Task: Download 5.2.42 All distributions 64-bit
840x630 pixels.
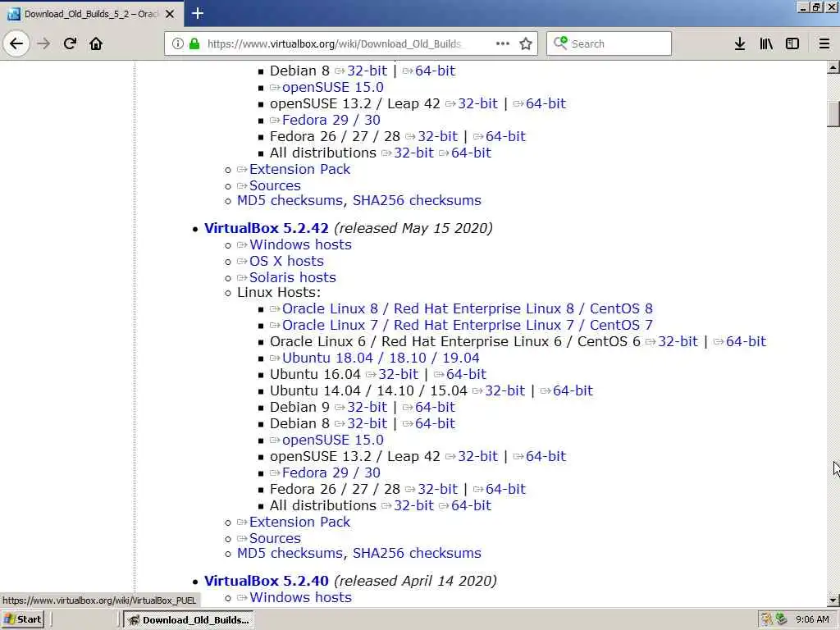Action: 471,505
